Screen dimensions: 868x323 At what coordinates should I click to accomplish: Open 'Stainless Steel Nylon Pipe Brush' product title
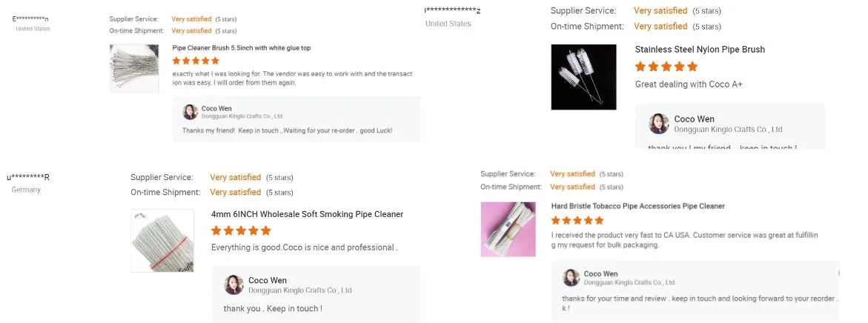[x=700, y=50]
